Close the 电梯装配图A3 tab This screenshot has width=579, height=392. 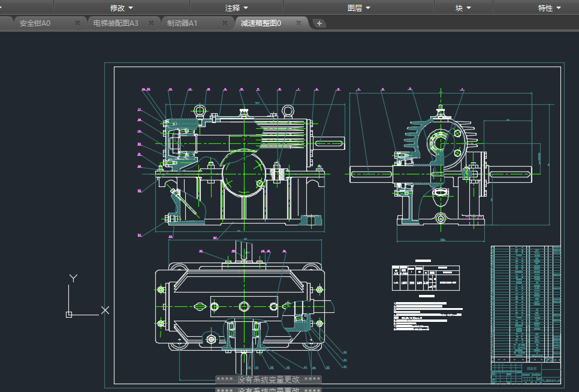151,23
